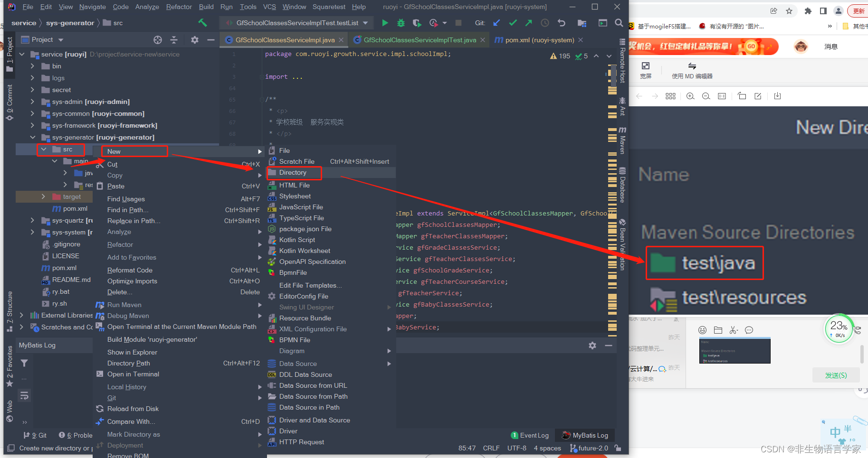Toggle the 7: Structure side tab
Image resolution: width=868 pixels, height=458 pixels.
point(10,311)
